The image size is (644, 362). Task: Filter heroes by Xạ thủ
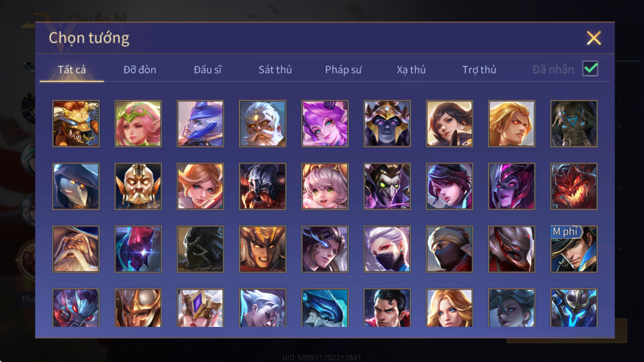tap(411, 70)
